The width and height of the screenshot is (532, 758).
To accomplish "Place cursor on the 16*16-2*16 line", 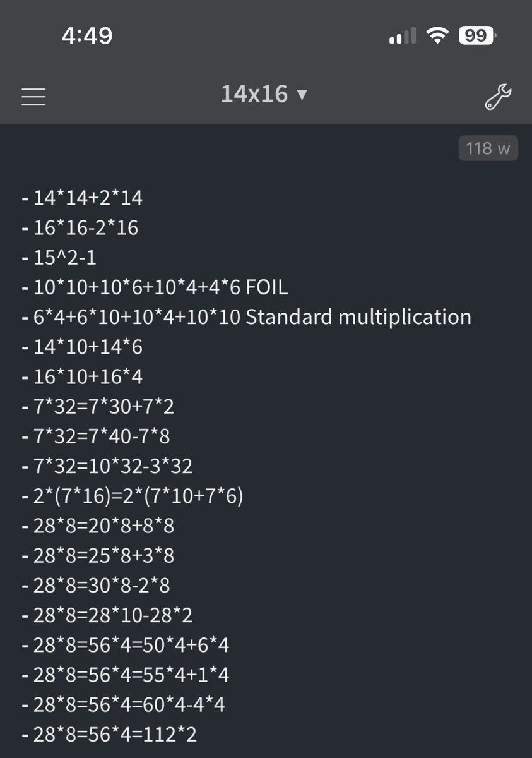I will (x=85, y=228).
